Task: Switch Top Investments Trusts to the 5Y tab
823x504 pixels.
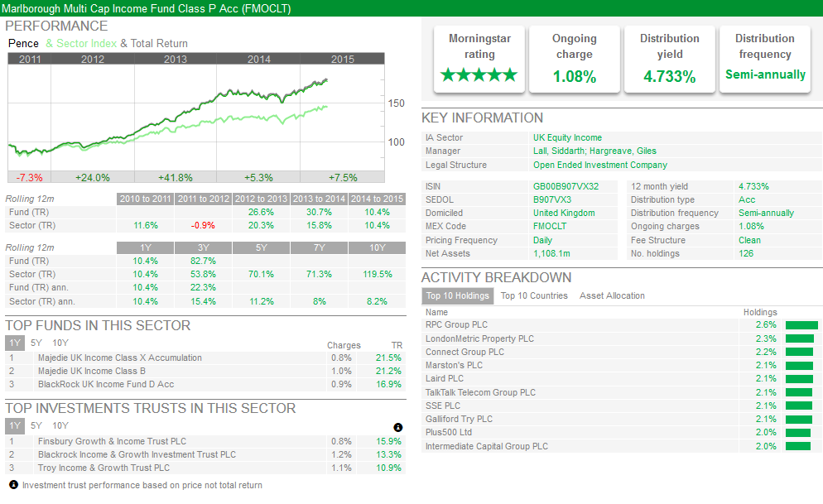Action: click(x=36, y=426)
